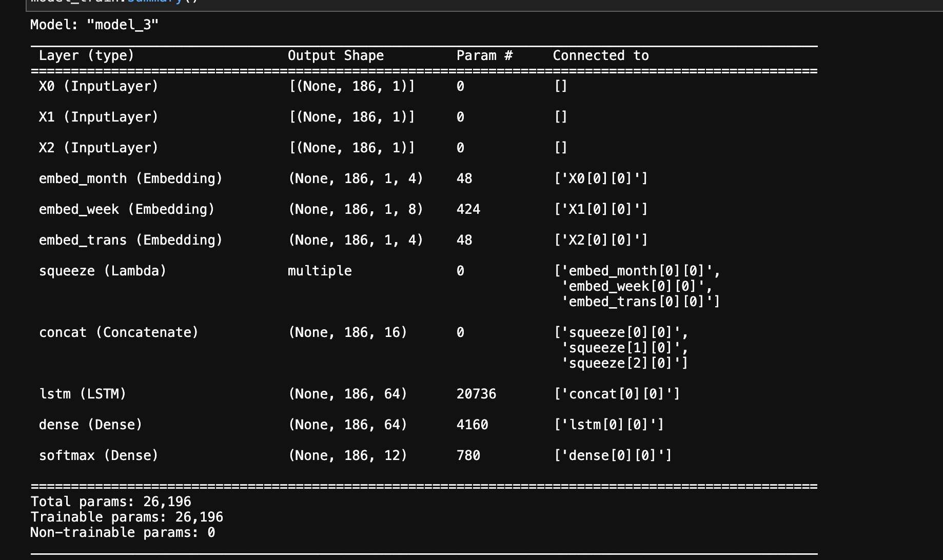Click the embed_week parameter count 424
This screenshot has width=943, height=560.
[468, 209]
